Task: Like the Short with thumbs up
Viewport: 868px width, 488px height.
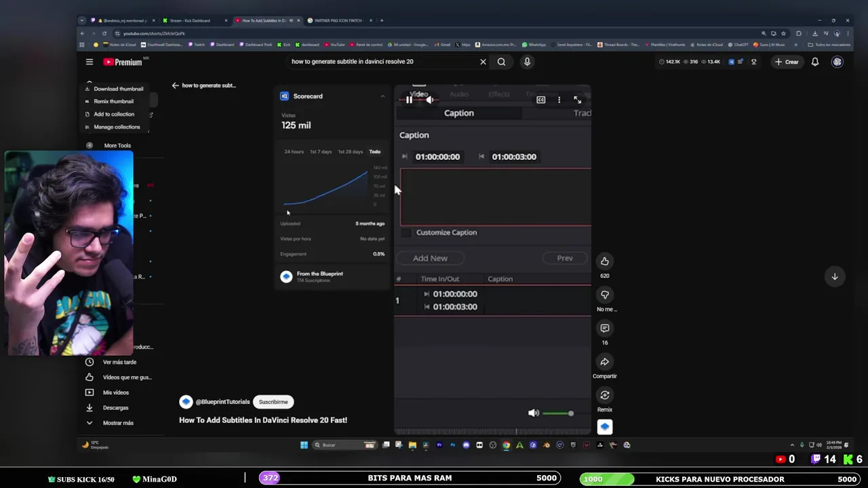Action: coord(604,261)
